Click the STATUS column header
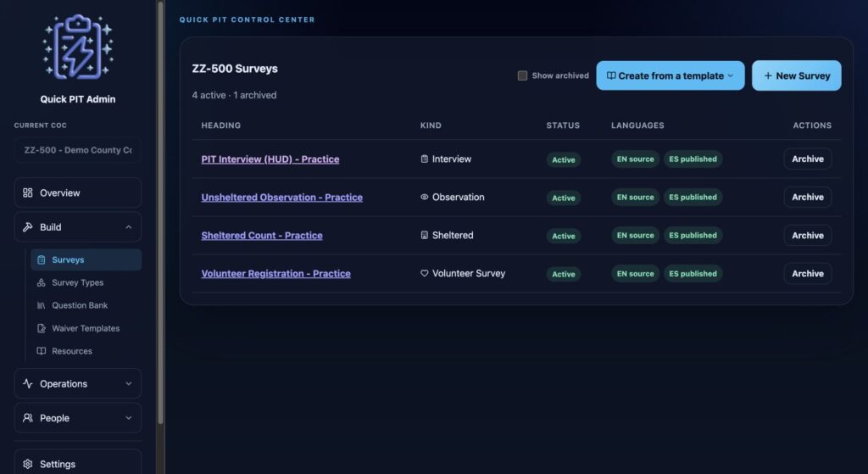 click(x=563, y=125)
